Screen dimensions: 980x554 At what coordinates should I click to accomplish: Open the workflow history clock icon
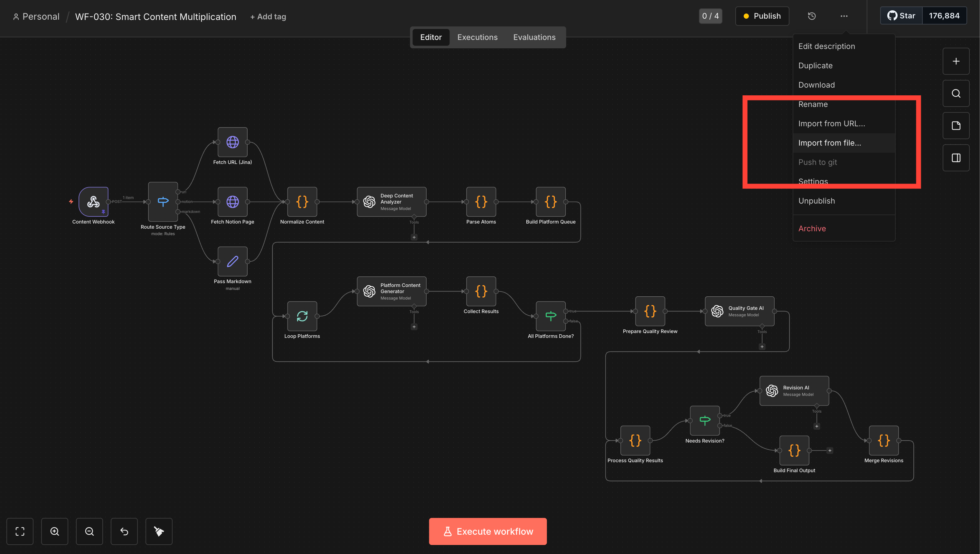[x=812, y=16]
